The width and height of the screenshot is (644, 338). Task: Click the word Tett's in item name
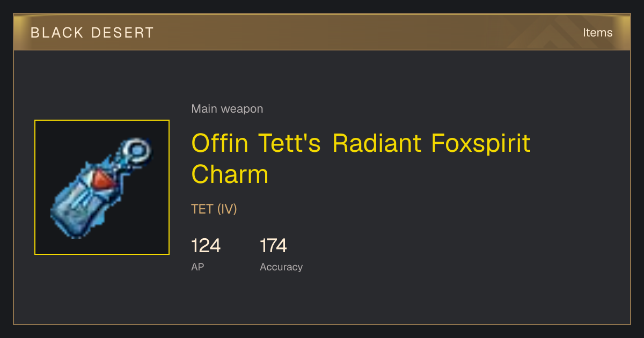[x=290, y=143]
